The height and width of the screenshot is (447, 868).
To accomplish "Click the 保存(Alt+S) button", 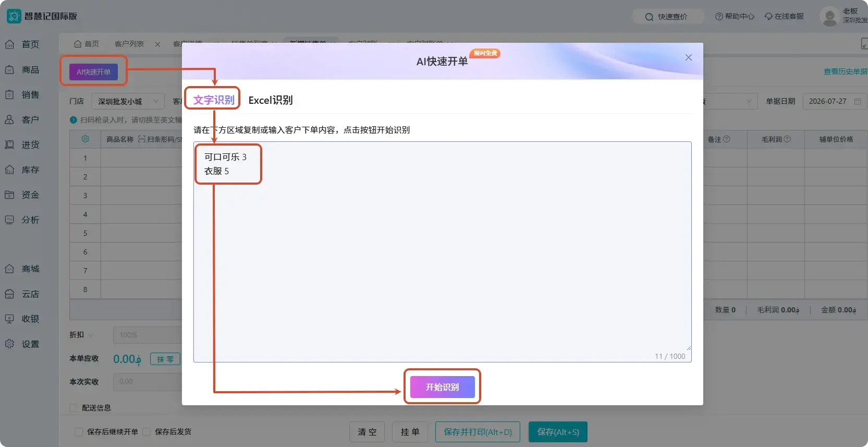I will [558, 432].
